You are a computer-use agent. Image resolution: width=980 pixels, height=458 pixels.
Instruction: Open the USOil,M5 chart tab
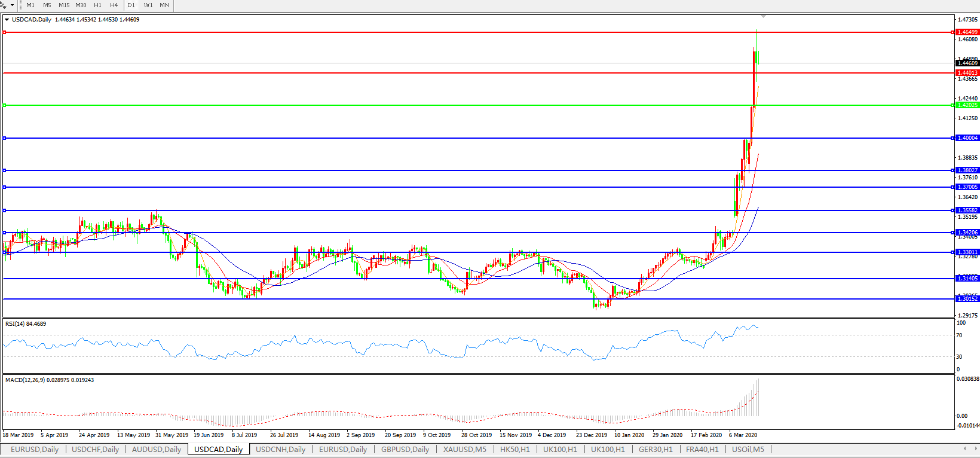(x=748, y=449)
